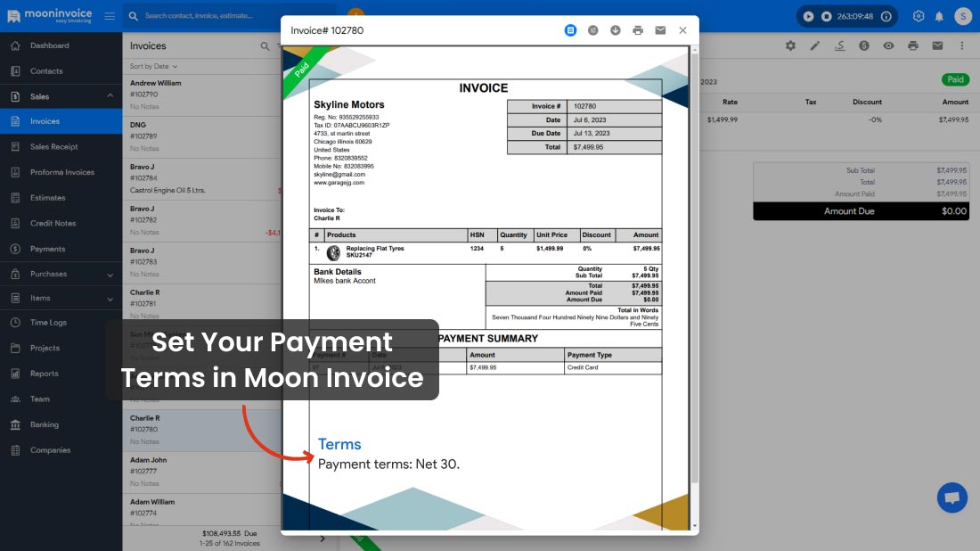The height and width of the screenshot is (551, 980).
Task: Expand the Items section in sidebar
Action: tap(110, 299)
